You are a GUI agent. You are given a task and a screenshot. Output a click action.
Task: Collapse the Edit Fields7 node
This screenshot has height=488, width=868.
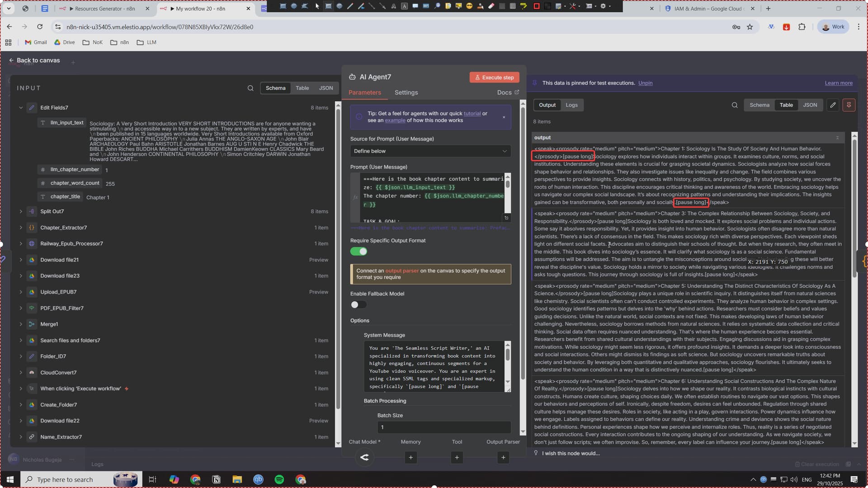click(x=21, y=108)
